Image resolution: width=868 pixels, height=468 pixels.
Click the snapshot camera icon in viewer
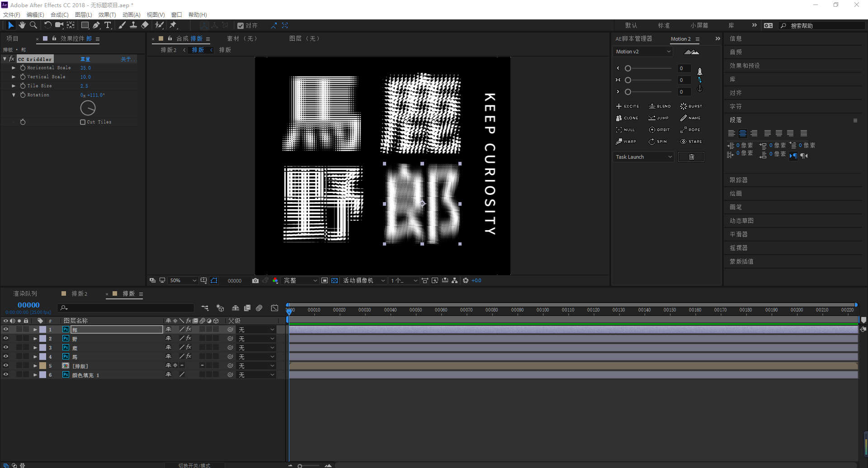[255, 281]
